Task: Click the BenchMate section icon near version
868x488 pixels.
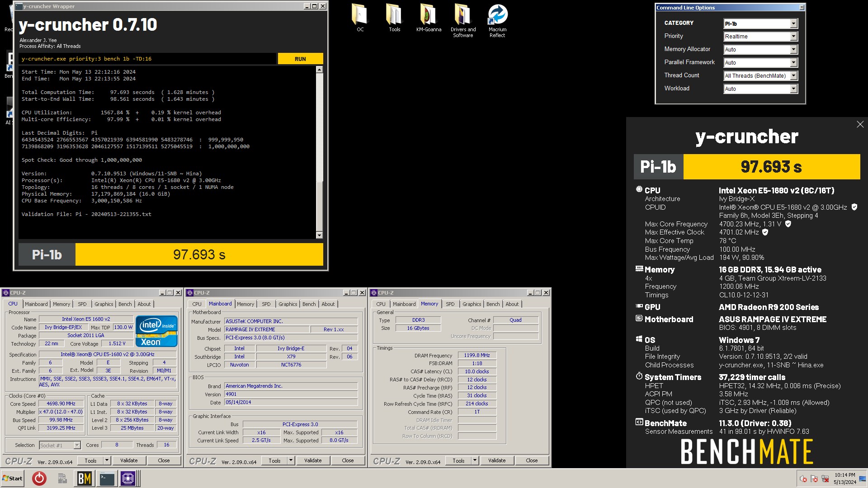Action: click(x=639, y=422)
